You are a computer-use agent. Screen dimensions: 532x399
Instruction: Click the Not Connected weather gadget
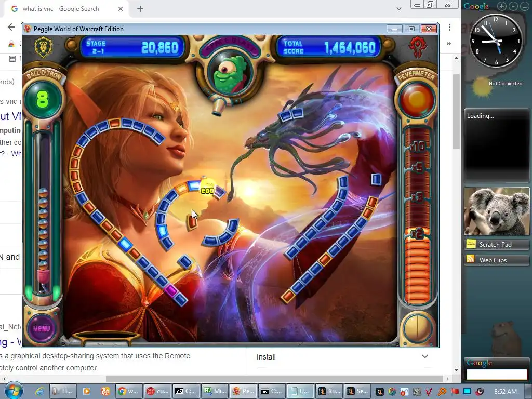pyautogui.click(x=496, y=86)
